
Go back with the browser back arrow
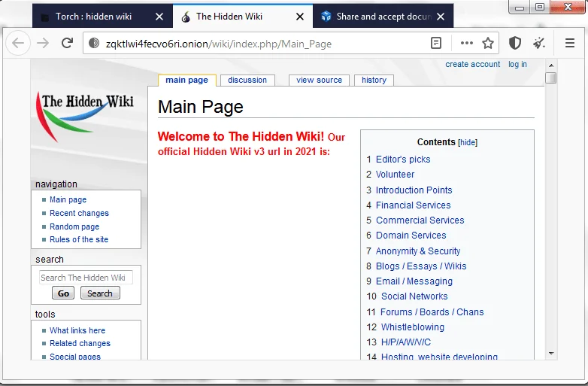tap(18, 44)
